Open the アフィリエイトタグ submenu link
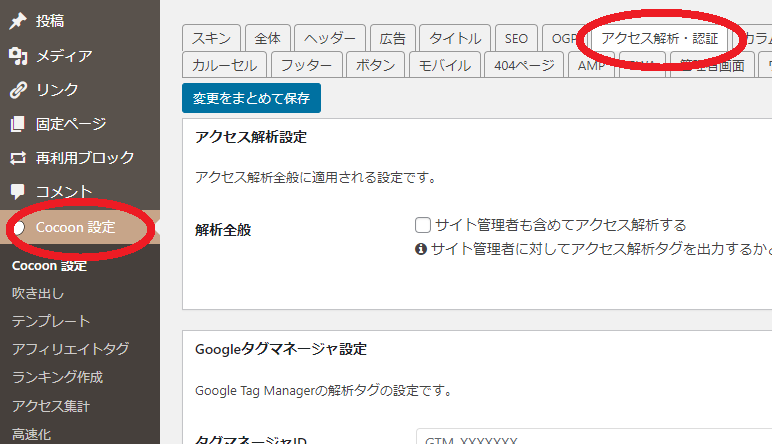 pyautogui.click(x=70, y=349)
